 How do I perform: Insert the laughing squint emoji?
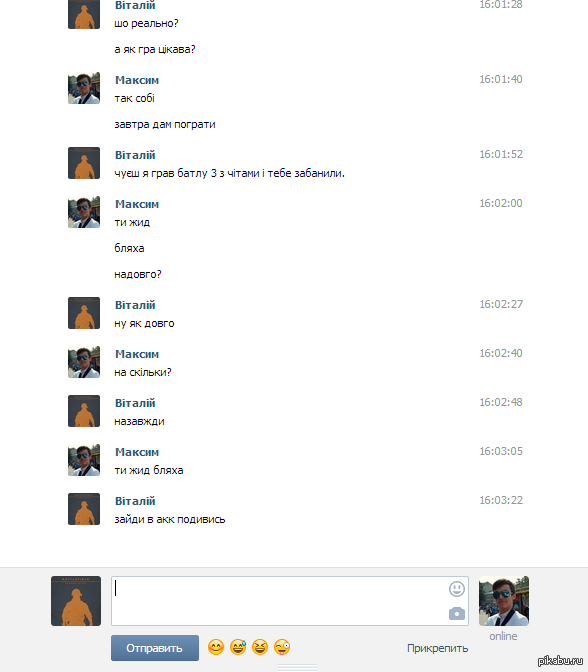tap(260, 647)
